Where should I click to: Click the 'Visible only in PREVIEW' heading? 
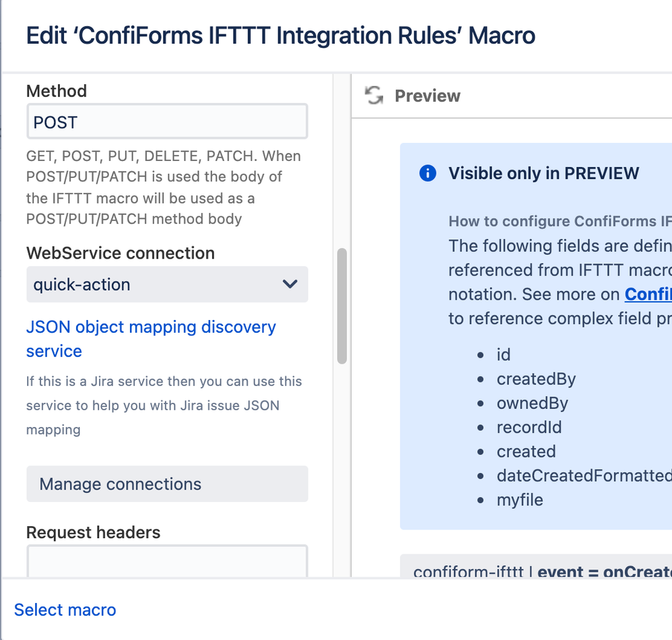pyautogui.click(x=543, y=173)
